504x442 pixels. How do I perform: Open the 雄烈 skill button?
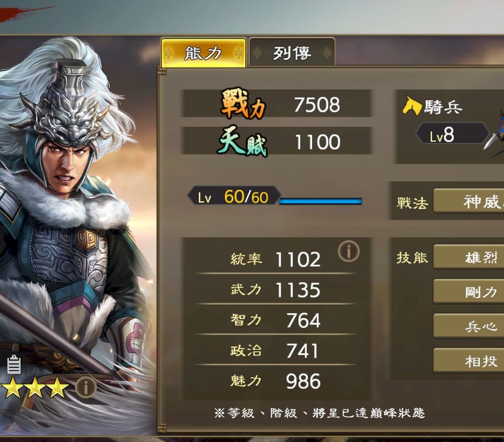point(469,257)
